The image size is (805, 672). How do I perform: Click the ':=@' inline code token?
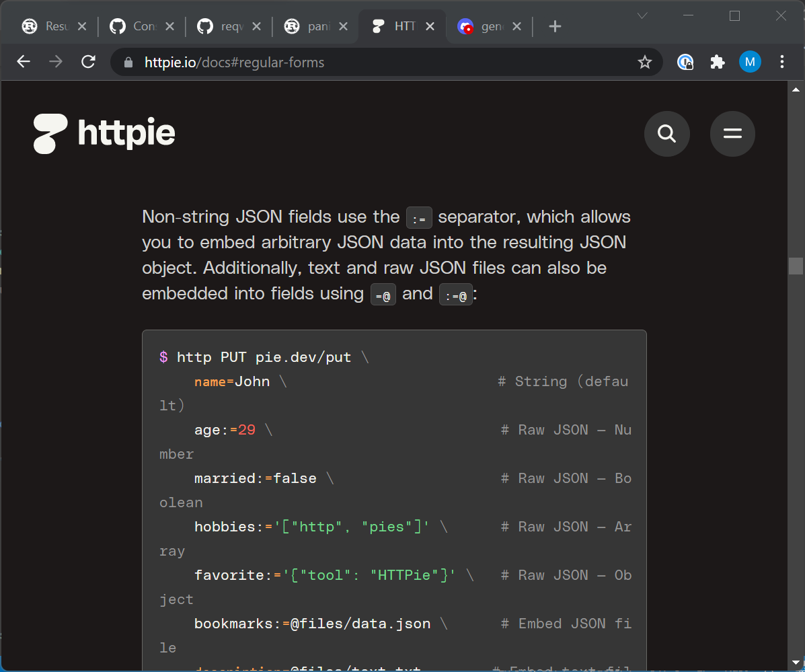(456, 295)
